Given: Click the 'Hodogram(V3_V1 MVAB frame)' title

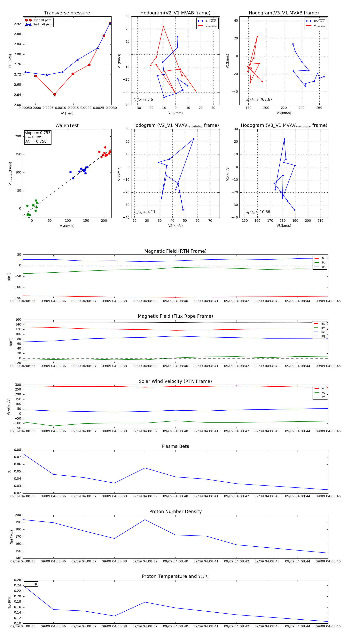Looking at the screenshot, I should coord(284,13).
